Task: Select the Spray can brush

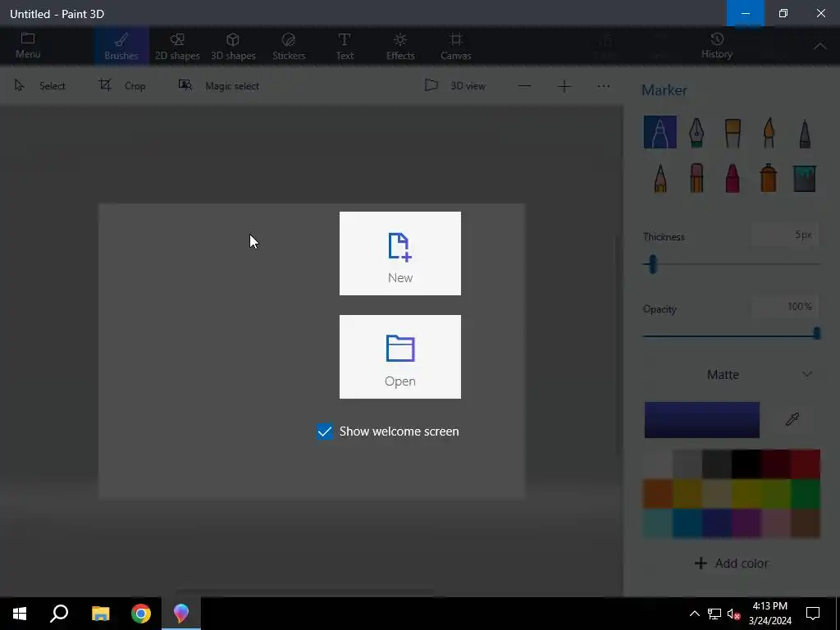Action: pos(769,178)
